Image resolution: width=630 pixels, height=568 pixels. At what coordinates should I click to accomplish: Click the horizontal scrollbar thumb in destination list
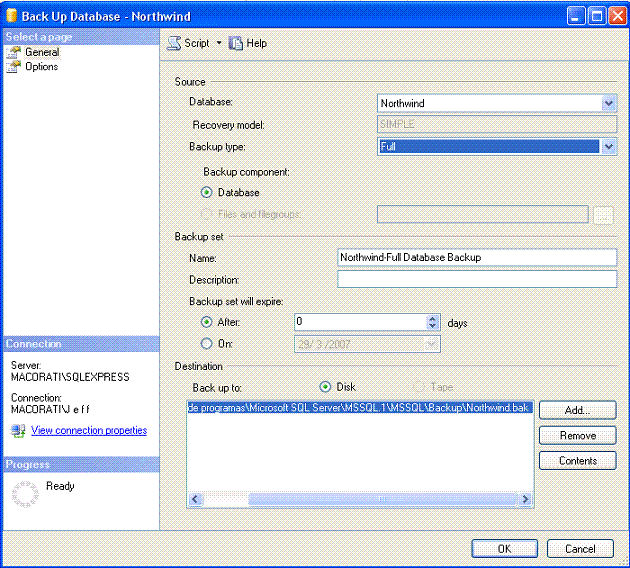click(382, 499)
